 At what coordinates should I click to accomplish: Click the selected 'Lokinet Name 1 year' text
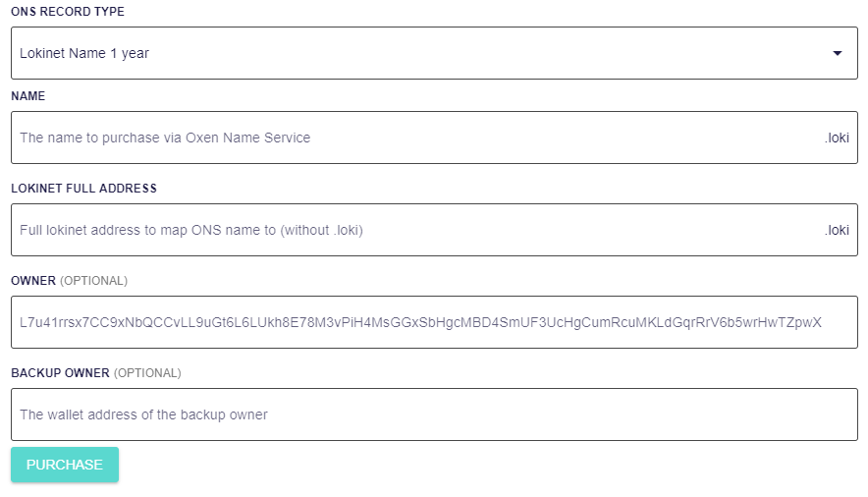[84, 53]
